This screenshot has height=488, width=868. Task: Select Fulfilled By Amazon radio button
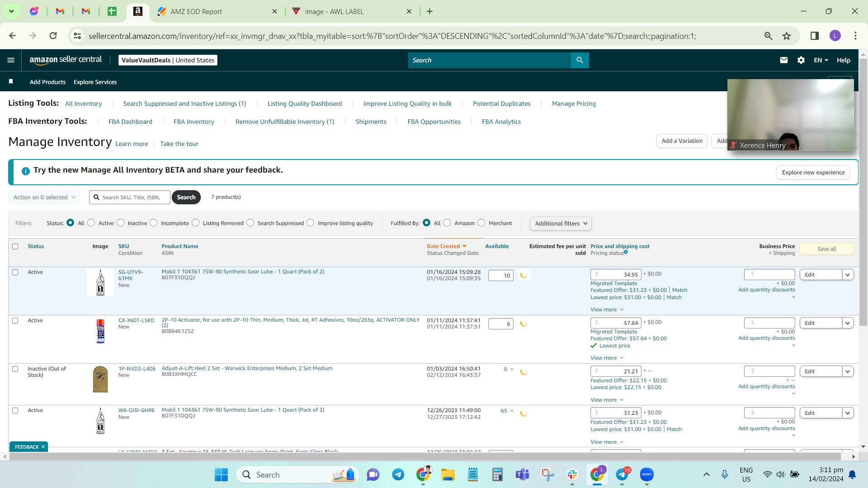(x=447, y=223)
